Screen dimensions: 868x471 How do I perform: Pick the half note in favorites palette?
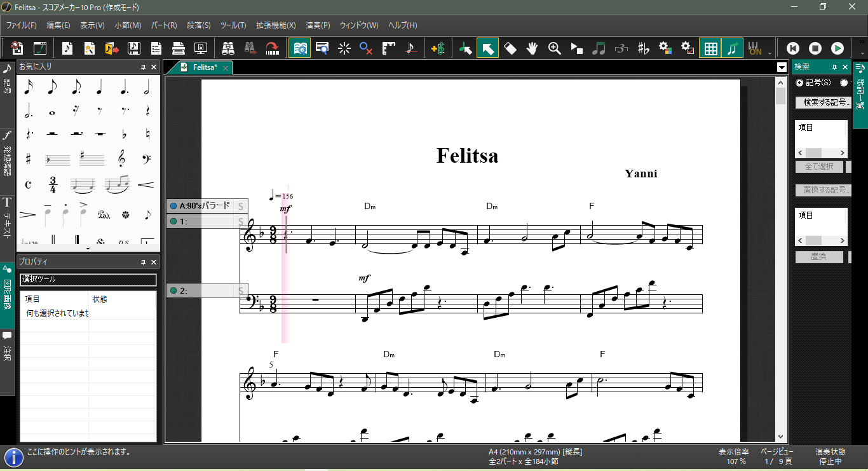147,87
